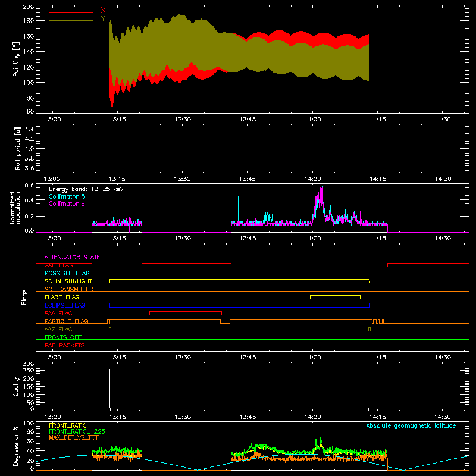Click the 0.6 label on modulation axis
This screenshot has width=476, height=476.
pos(29,185)
